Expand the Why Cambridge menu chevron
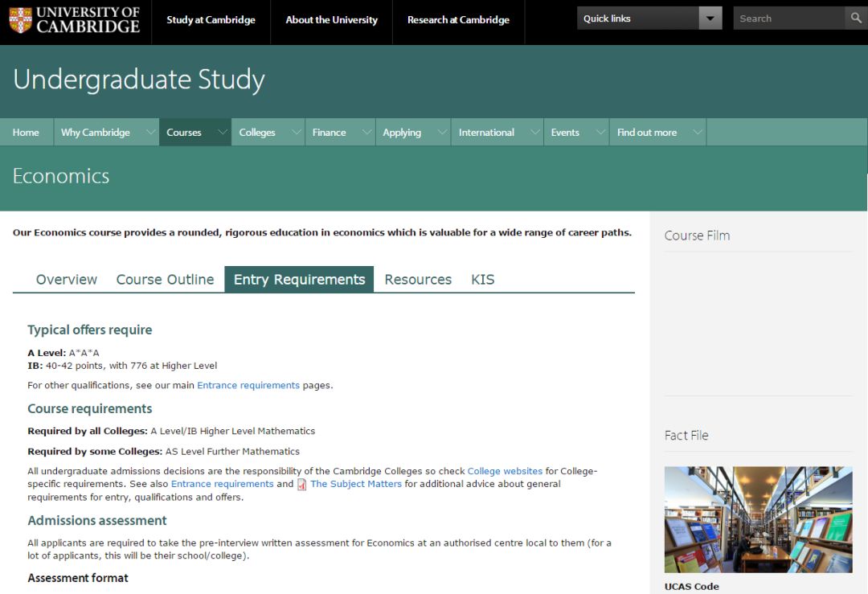The height and width of the screenshot is (594, 868). [150, 133]
